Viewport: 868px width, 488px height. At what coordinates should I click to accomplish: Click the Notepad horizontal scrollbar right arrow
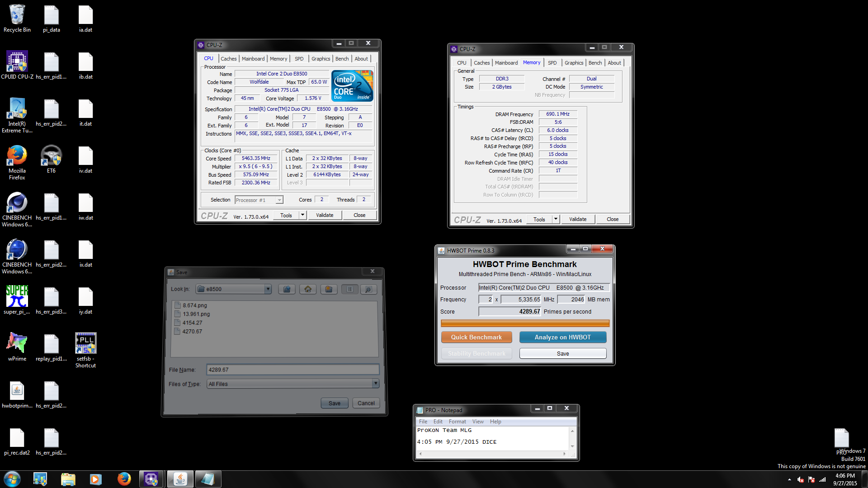coord(564,454)
